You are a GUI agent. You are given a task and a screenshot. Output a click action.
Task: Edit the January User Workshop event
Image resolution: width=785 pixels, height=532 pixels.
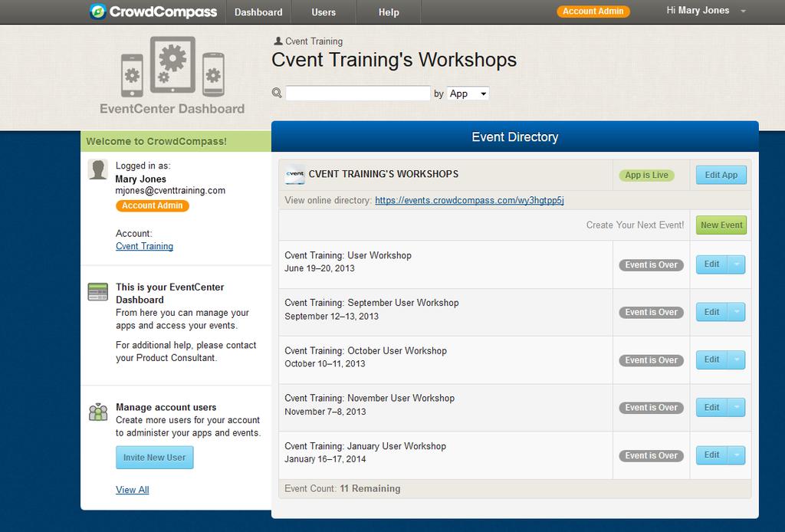point(711,455)
